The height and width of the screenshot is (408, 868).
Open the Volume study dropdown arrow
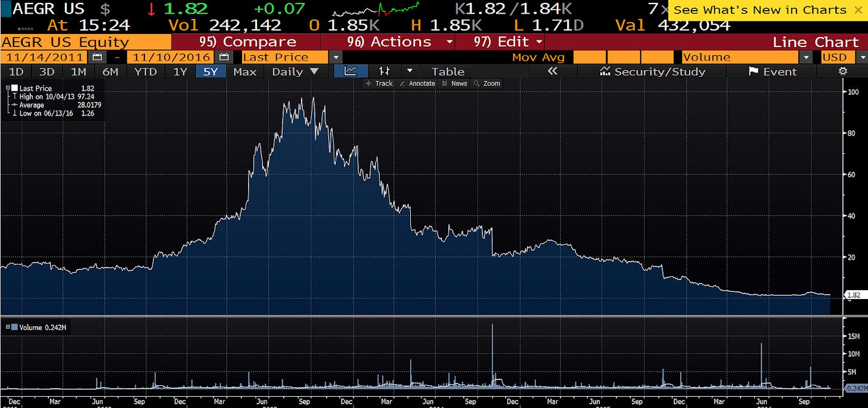coord(807,57)
